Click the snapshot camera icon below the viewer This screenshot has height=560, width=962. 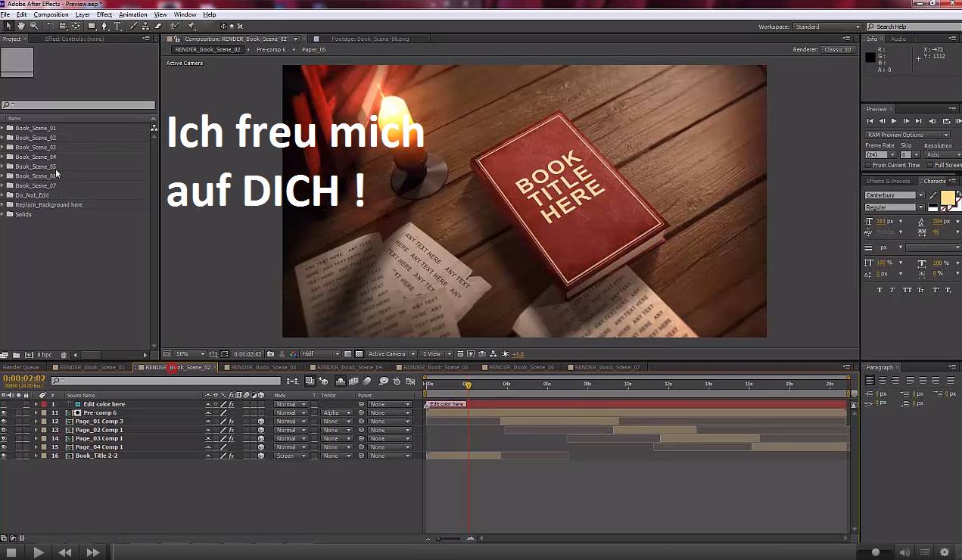point(271,354)
